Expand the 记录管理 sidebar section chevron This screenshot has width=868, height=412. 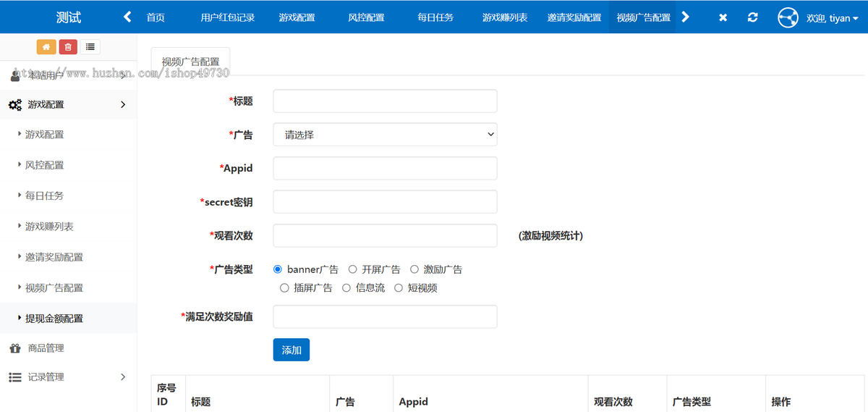(x=123, y=377)
